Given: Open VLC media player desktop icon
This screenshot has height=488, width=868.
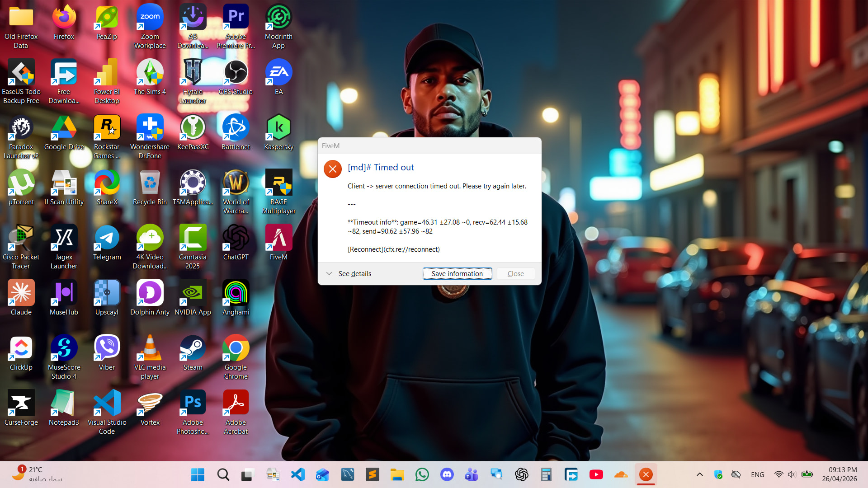Looking at the screenshot, I should [150, 357].
